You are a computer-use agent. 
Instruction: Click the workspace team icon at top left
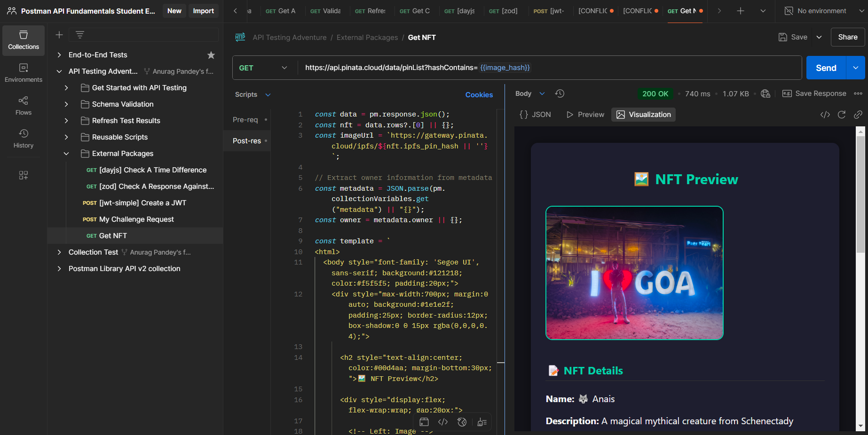[x=12, y=11]
